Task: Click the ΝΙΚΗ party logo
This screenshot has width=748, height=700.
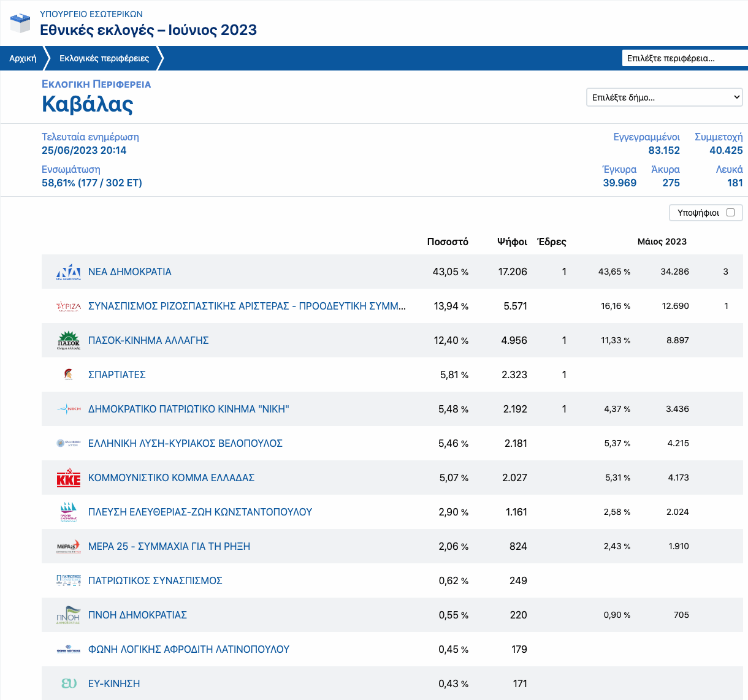Action: pyautogui.click(x=69, y=409)
